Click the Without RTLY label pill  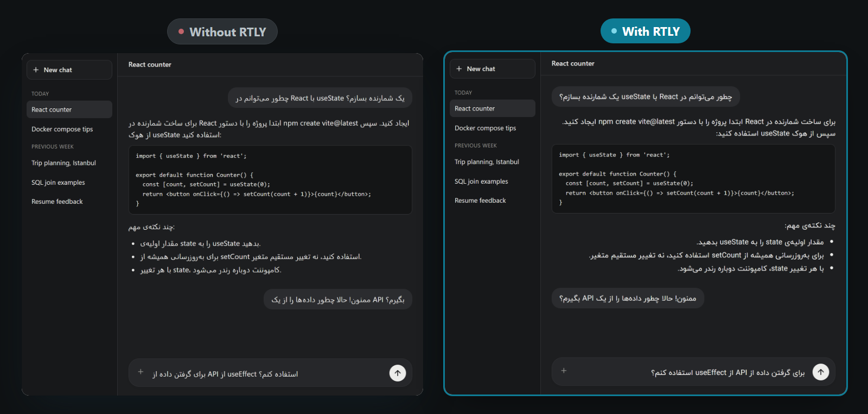click(222, 31)
